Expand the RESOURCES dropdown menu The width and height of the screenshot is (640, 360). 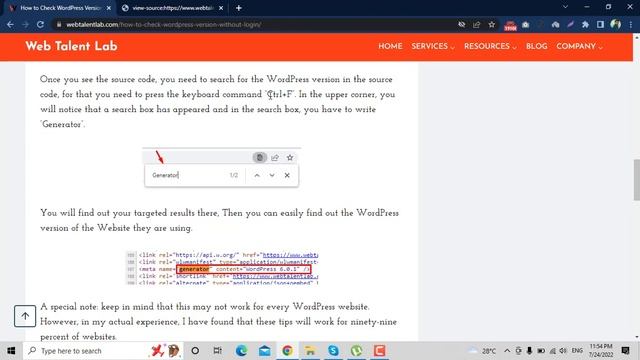(x=490, y=46)
